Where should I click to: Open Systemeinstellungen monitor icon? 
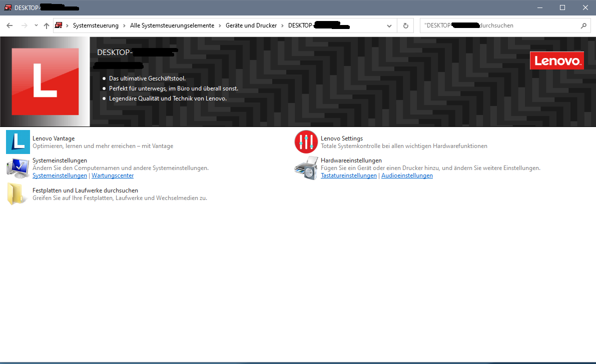[x=18, y=168]
